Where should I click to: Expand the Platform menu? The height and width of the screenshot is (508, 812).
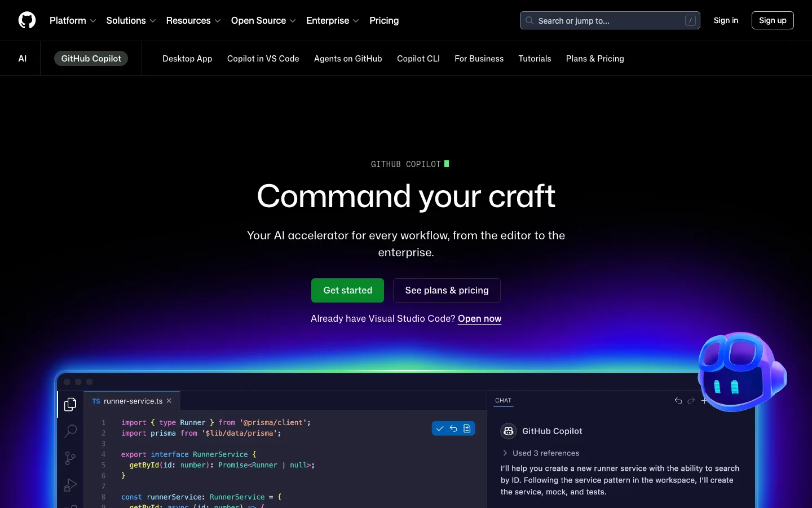pos(73,20)
